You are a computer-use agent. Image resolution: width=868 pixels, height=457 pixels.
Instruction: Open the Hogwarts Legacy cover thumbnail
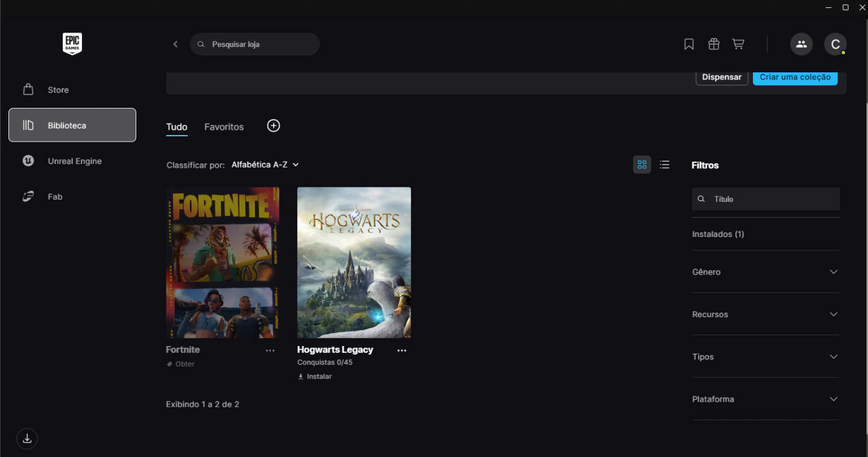[354, 262]
